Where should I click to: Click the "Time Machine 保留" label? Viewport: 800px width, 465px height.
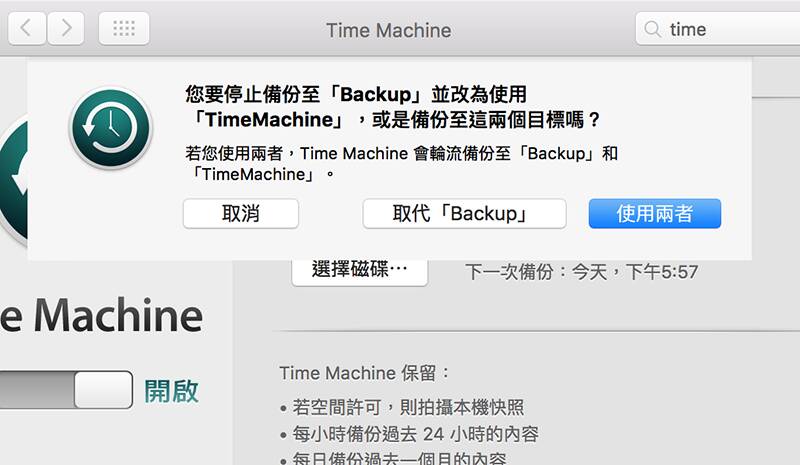click(x=364, y=373)
